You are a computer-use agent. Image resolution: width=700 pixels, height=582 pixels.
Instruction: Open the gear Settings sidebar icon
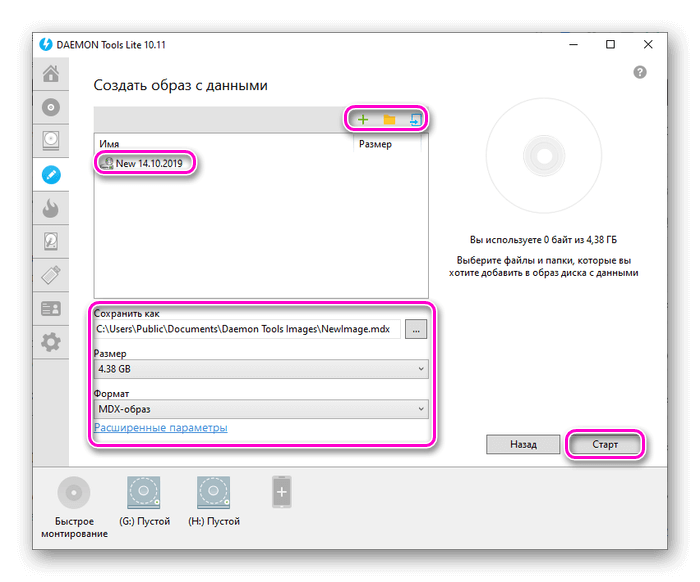point(51,342)
